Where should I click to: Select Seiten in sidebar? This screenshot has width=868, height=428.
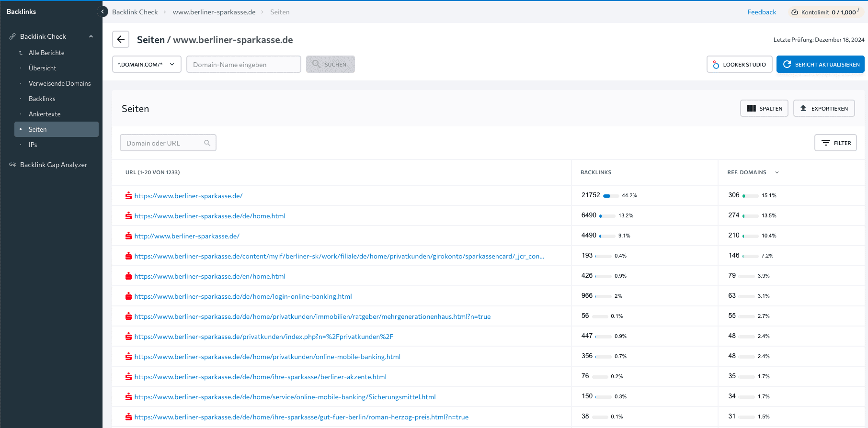[57, 129]
